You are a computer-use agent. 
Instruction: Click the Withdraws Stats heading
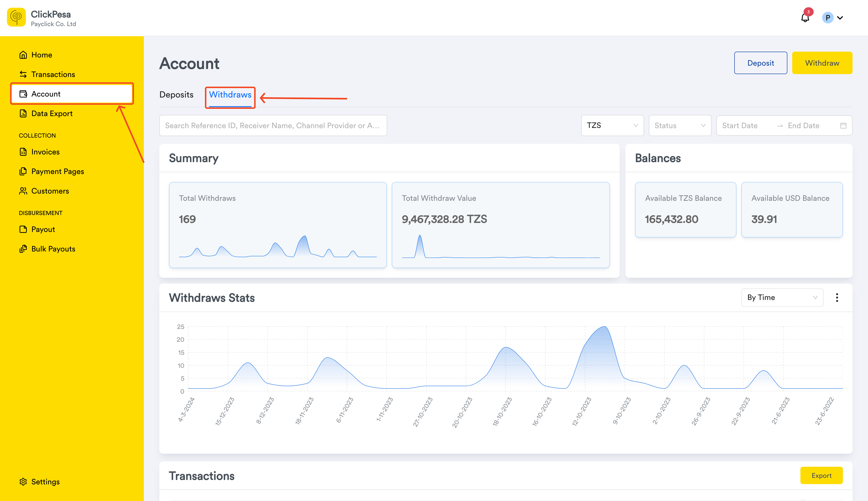(212, 298)
